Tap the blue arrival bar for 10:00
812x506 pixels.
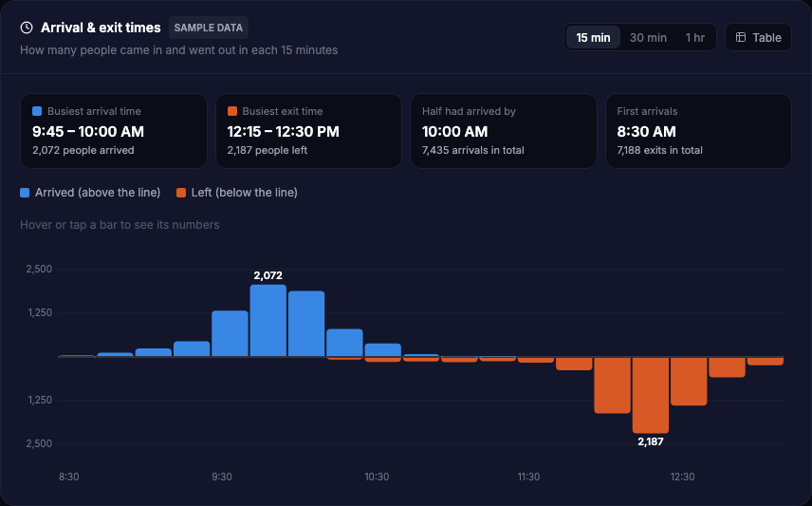[x=306, y=324]
